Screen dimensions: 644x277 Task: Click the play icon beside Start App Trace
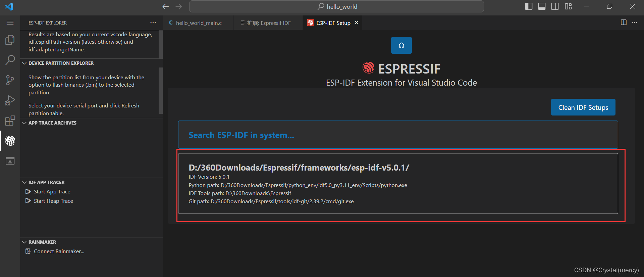tap(28, 192)
